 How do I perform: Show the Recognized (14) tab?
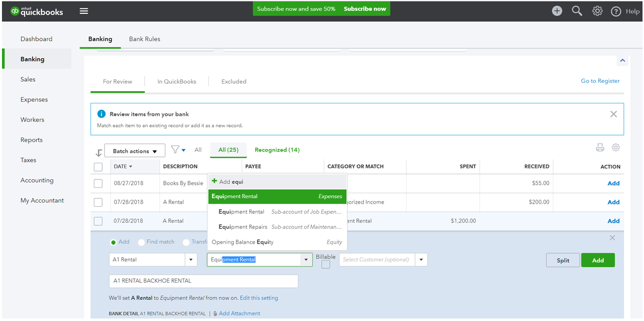(277, 150)
